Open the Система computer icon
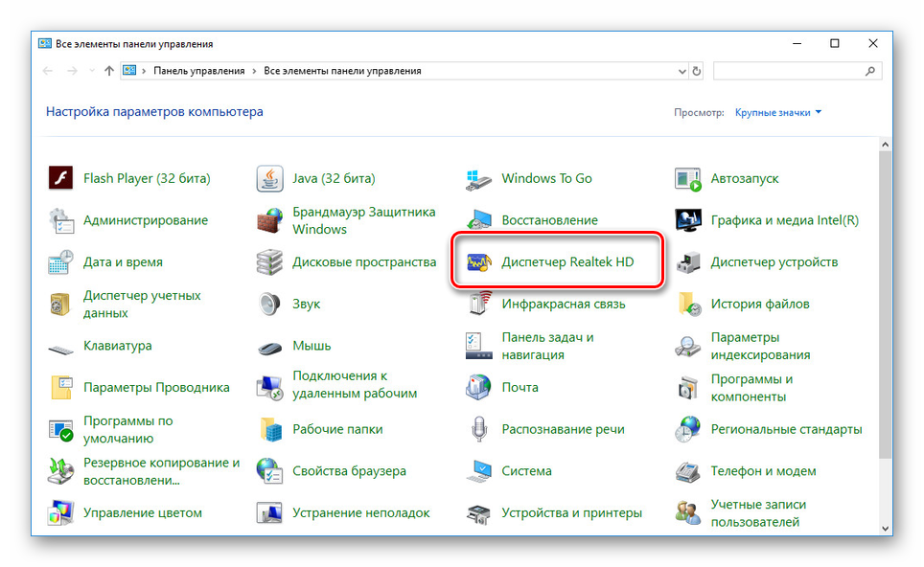This screenshot has height=567, width=924. pyautogui.click(x=478, y=471)
